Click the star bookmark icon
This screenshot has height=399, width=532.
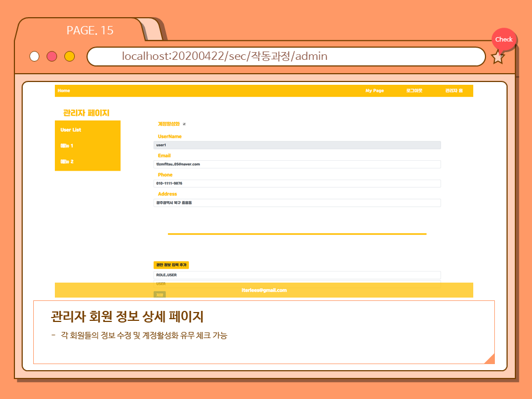pyautogui.click(x=498, y=57)
